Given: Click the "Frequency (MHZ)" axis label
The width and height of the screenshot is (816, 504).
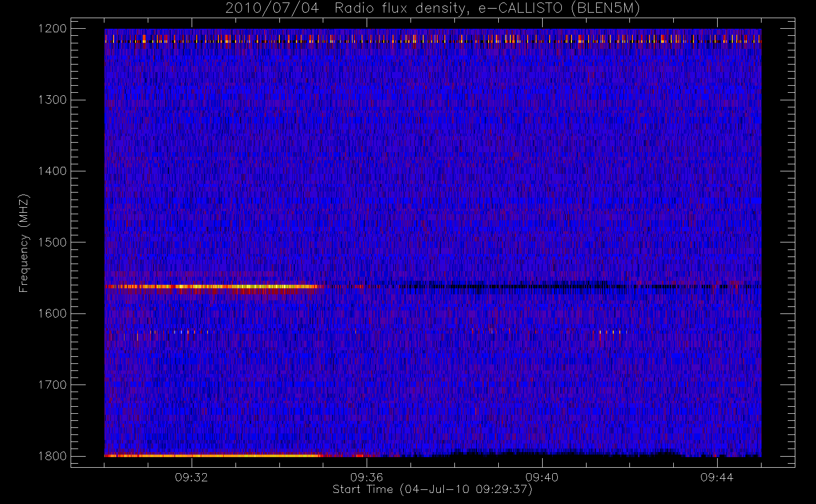Looking at the screenshot, I should pos(24,243).
